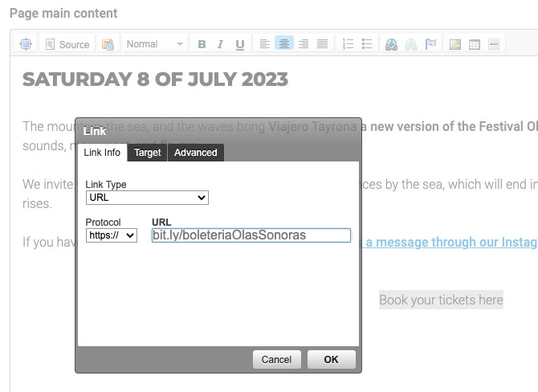Open the paragraph format Normal dropdown
Viewport: 538px width, 392px height.
[155, 44]
